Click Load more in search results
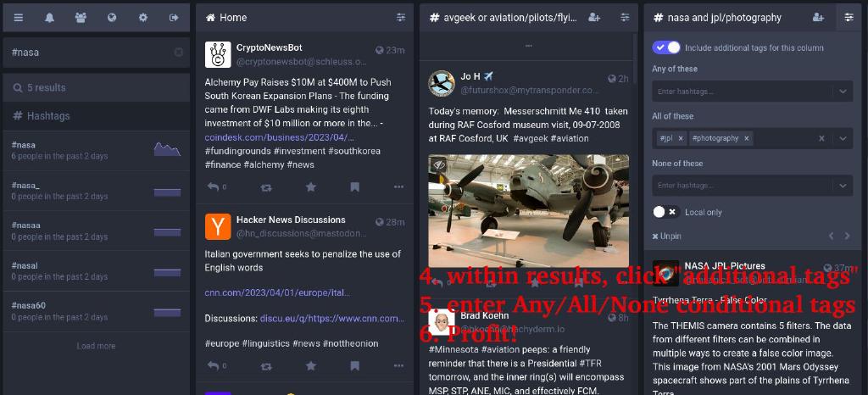Screen dimensions: 868x395 coord(97,346)
